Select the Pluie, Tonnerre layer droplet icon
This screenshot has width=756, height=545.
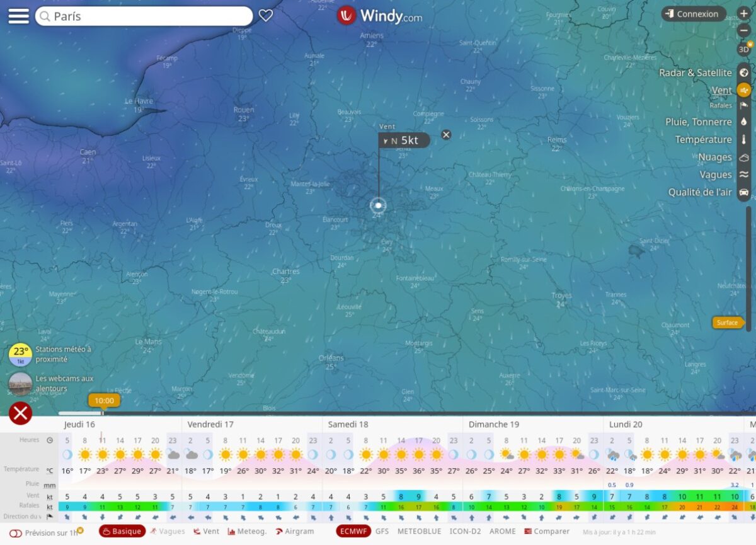pos(744,122)
